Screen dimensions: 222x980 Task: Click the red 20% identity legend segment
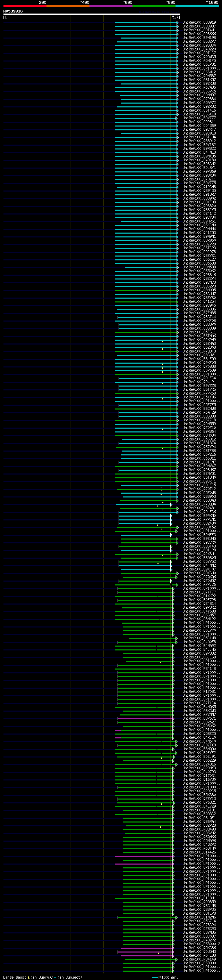point(25,6)
